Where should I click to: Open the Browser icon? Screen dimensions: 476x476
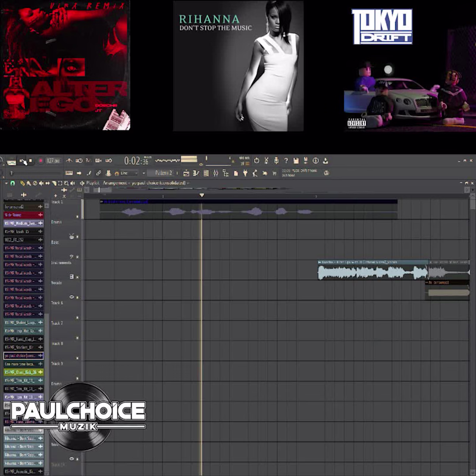coord(226,173)
